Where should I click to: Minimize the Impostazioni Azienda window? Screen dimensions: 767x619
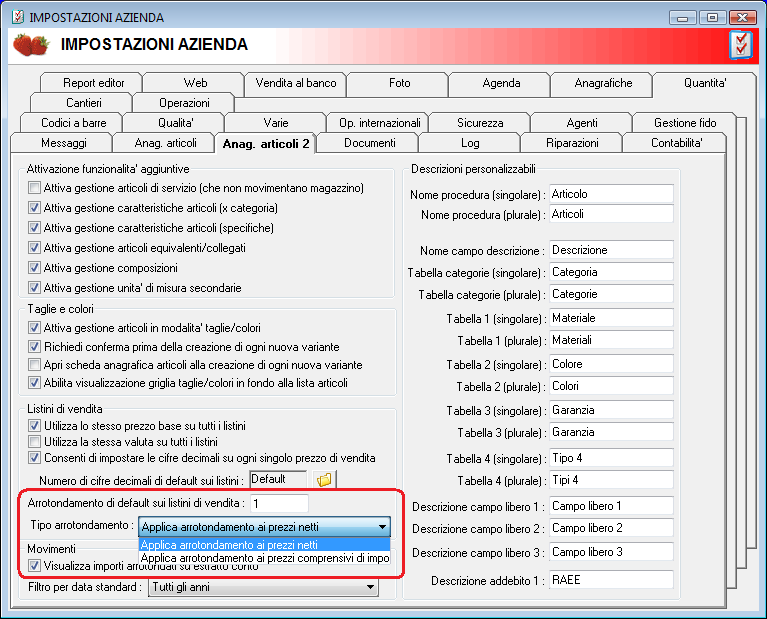(x=682, y=18)
